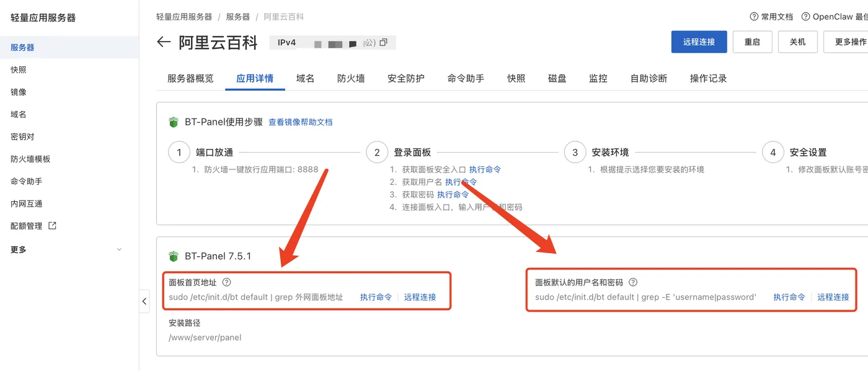The height and width of the screenshot is (371, 868).
Task: Click help icon next to 面板首页地址
Action: 226,282
